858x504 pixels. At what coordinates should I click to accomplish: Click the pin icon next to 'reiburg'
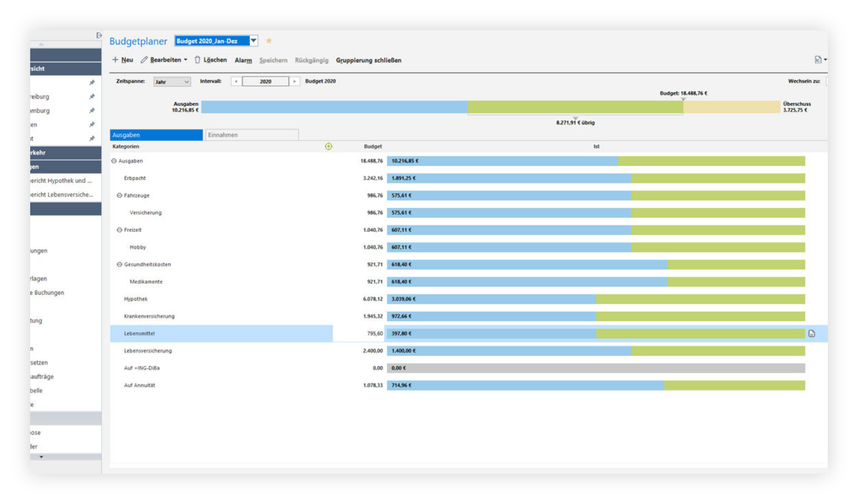pos(92,97)
